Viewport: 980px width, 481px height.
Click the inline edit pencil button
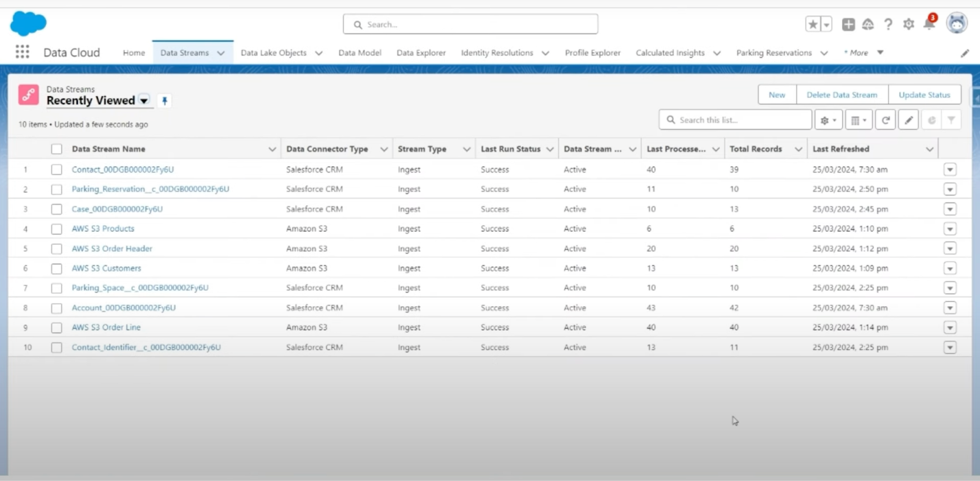(908, 120)
